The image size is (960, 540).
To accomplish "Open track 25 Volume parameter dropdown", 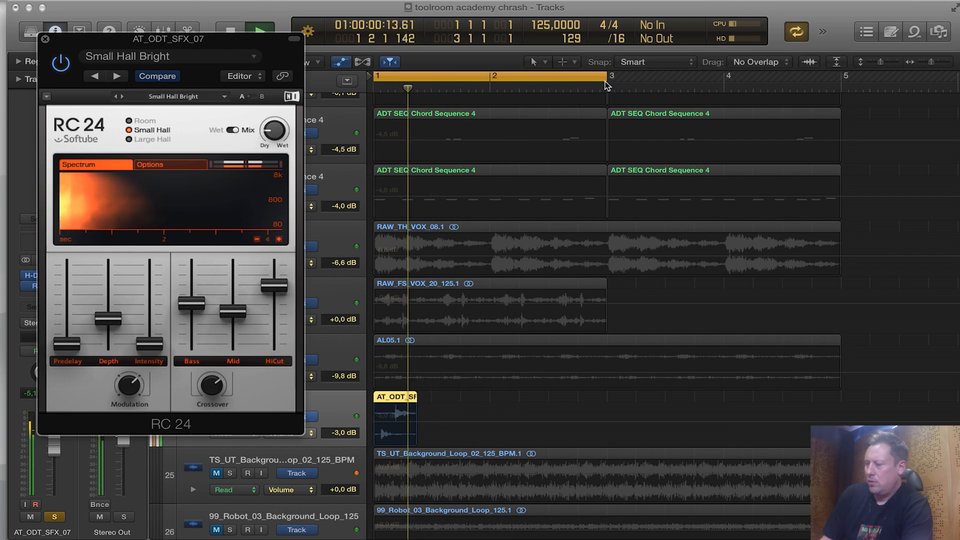I will pos(290,490).
